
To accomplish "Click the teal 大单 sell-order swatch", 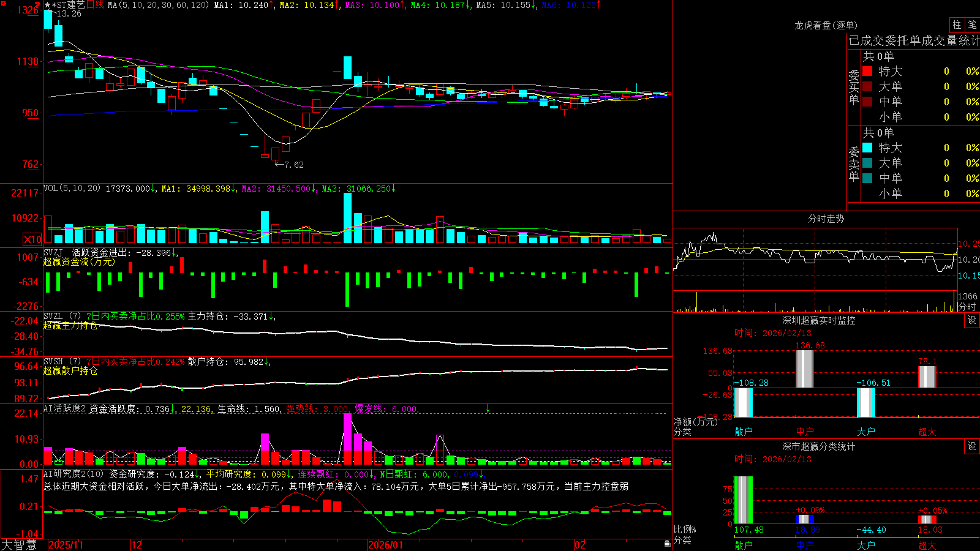I will [x=867, y=163].
